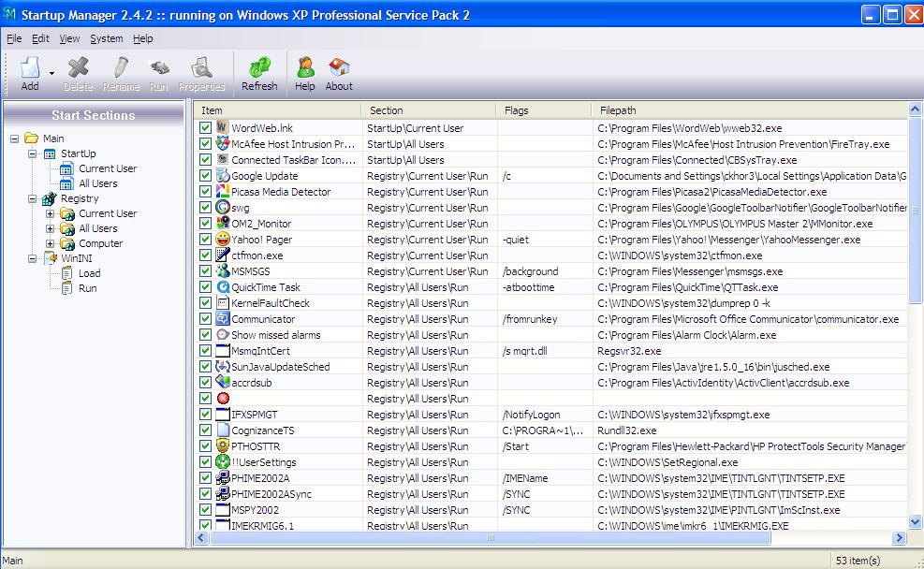Open the View menu
Screen dimensions: 924x569
pyautogui.click(x=69, y=38)
